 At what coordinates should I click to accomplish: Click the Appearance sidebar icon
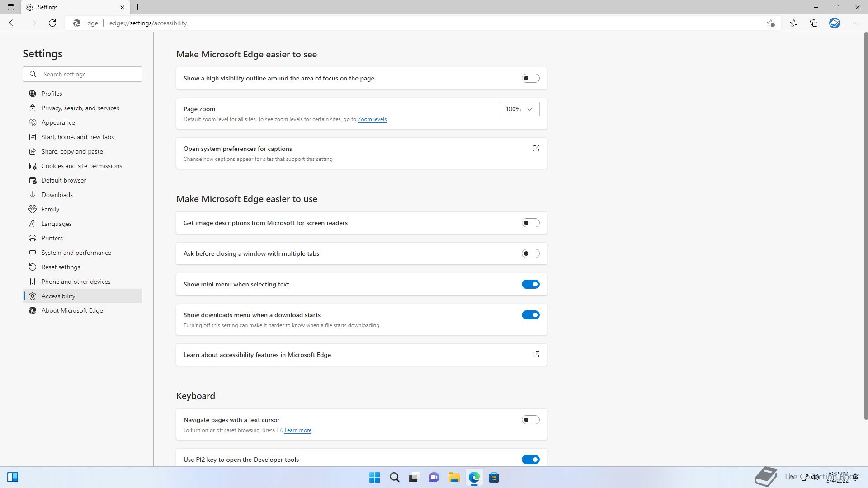pos(33,122)
